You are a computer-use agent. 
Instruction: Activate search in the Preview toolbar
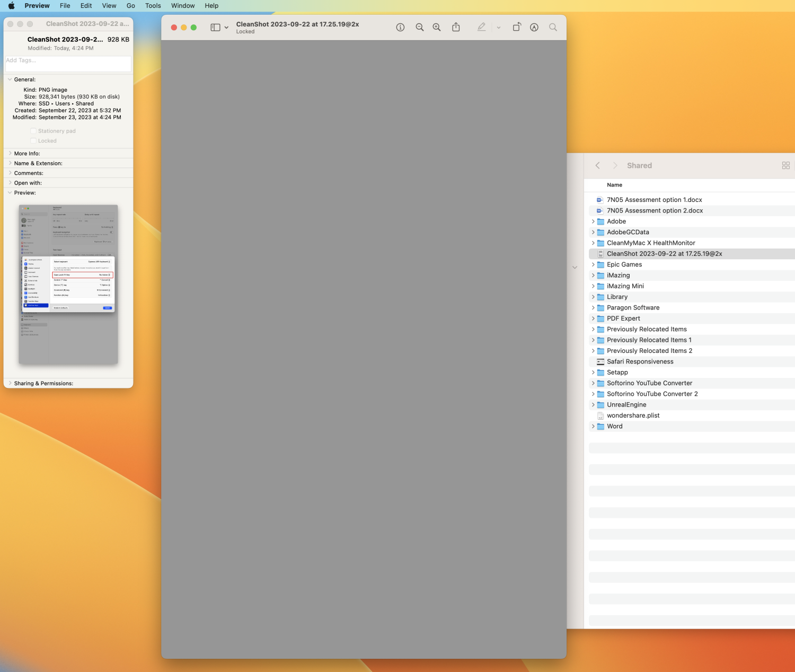[x=553, y=27]
